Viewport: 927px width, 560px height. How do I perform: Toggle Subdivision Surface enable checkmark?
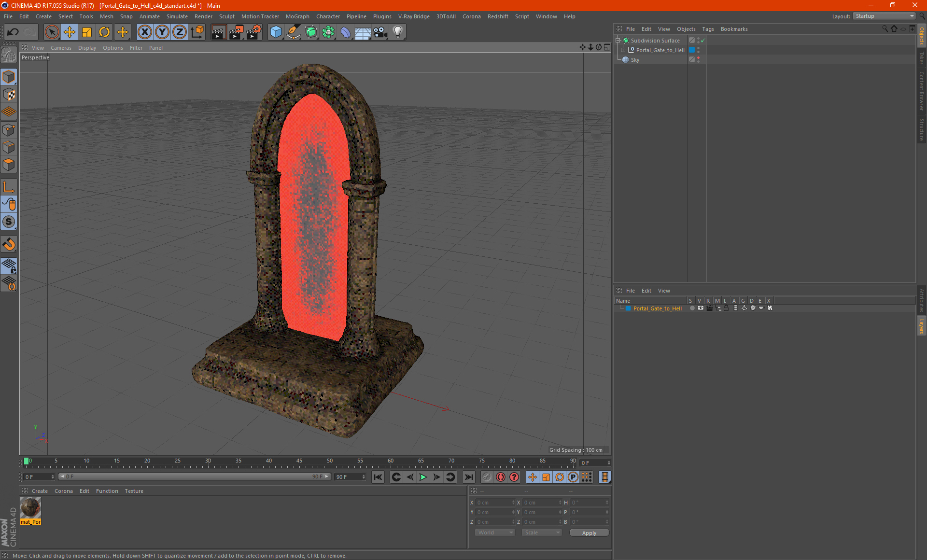pyautogui.click(x=703, y=41)
